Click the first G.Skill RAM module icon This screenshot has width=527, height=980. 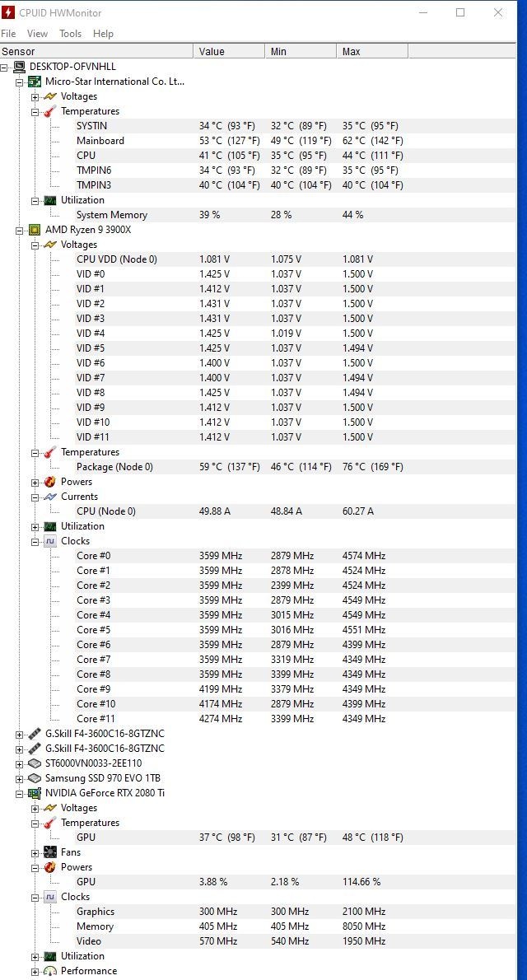pos(35,734)
